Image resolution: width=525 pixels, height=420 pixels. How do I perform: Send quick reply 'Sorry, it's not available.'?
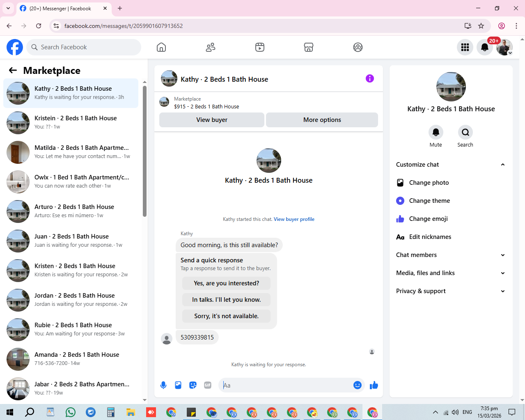pyautogui.click(x=227, y=316)
